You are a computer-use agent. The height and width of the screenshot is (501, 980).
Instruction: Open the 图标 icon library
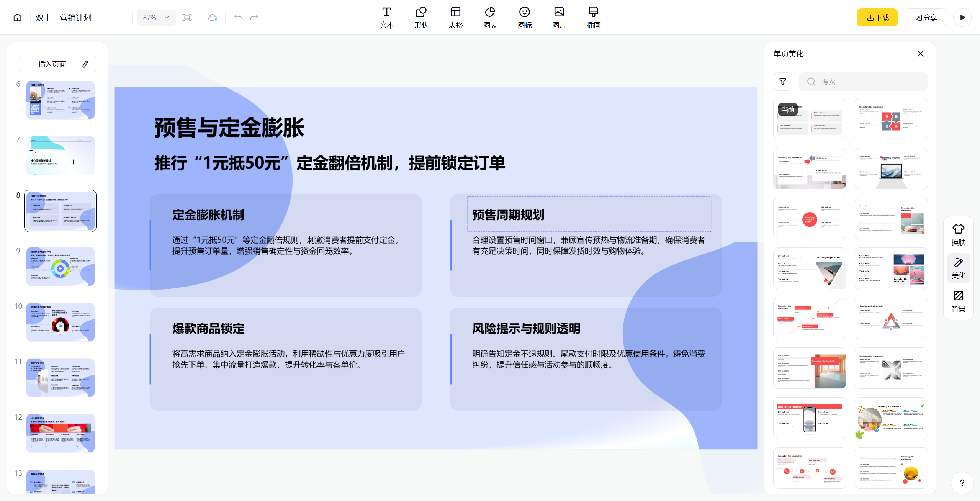(524, 18)
